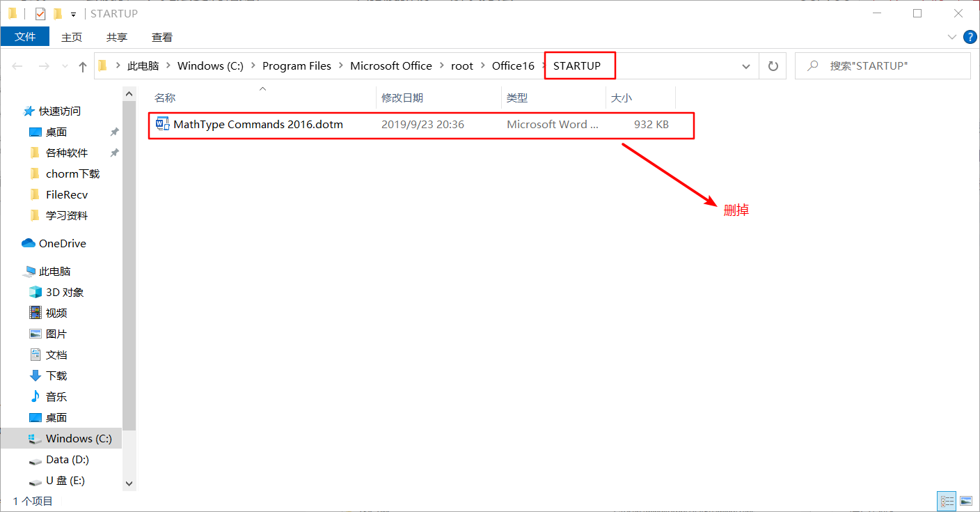This screenshot has width=980, height=512.
Task: Open 下载 in the navigation pane
Action: click(x=56, y=375)
